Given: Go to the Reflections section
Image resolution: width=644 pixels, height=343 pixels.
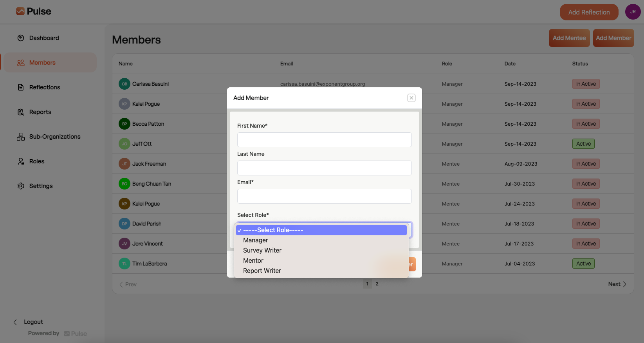Looking at the screenshot, I should coord(45,87).
